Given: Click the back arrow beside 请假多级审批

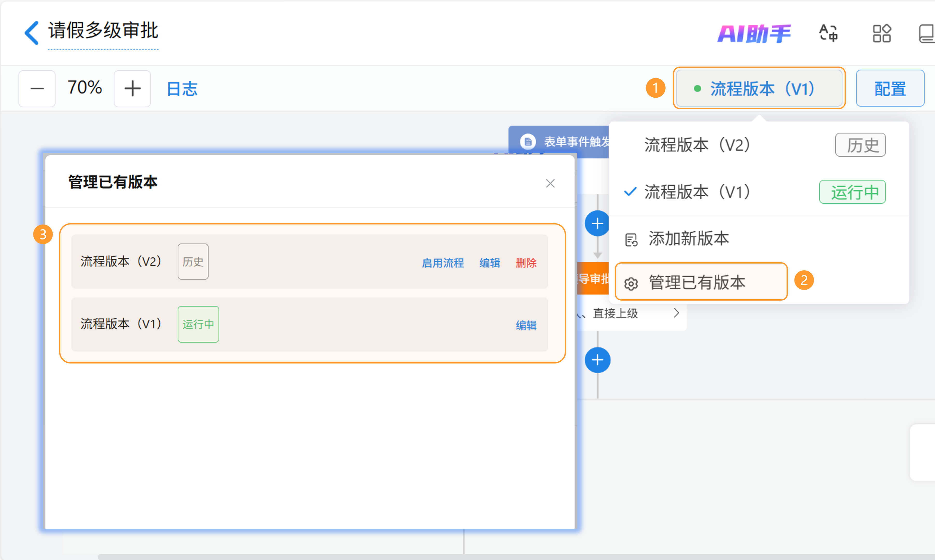Looking at the screenshot, I should 32,33.
